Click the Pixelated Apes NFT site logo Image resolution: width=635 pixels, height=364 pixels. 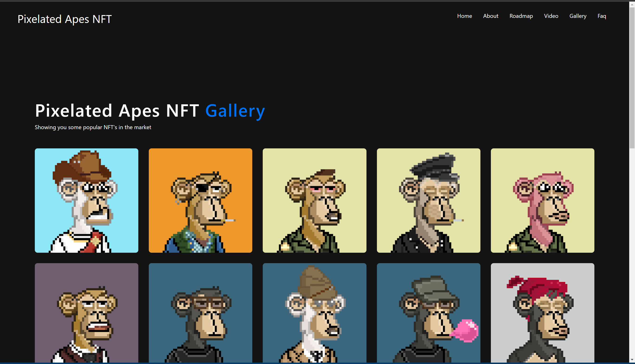click(x=65, y=19)
